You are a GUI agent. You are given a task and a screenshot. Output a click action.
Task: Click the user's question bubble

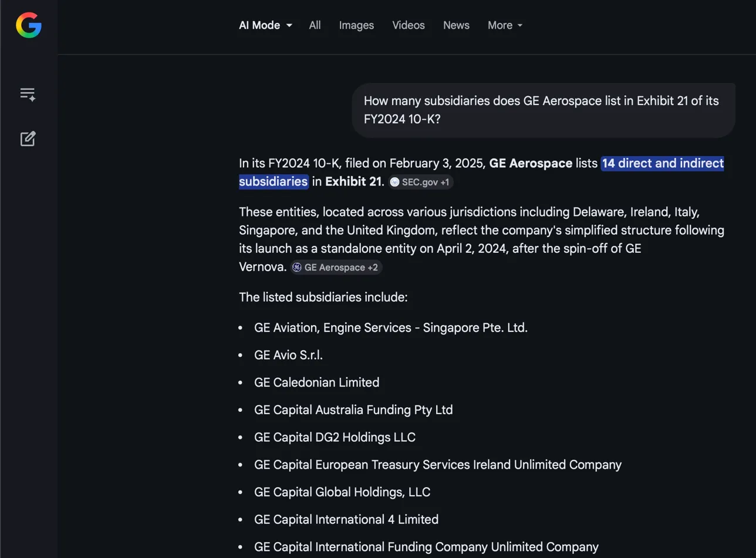[542, 110]
